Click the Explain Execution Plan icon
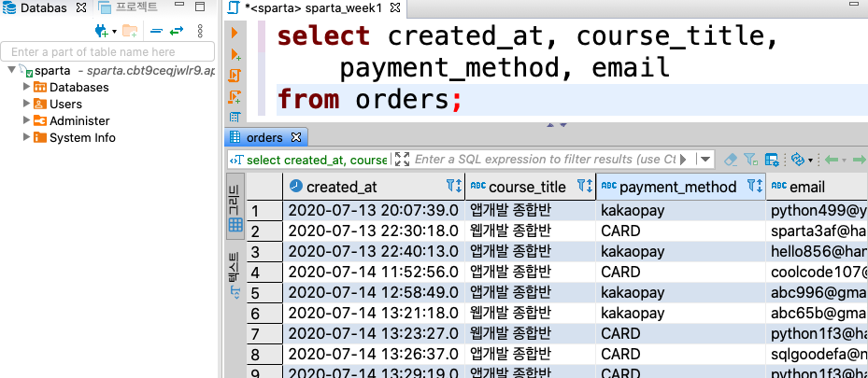The height and width of the screenshot is (378, 868). (235, 117)
